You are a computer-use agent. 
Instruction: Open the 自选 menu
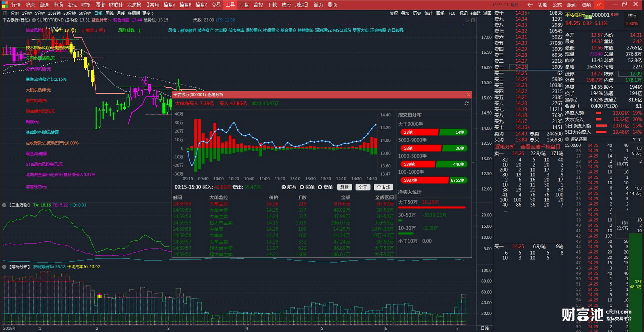click(x=44, y=5)
